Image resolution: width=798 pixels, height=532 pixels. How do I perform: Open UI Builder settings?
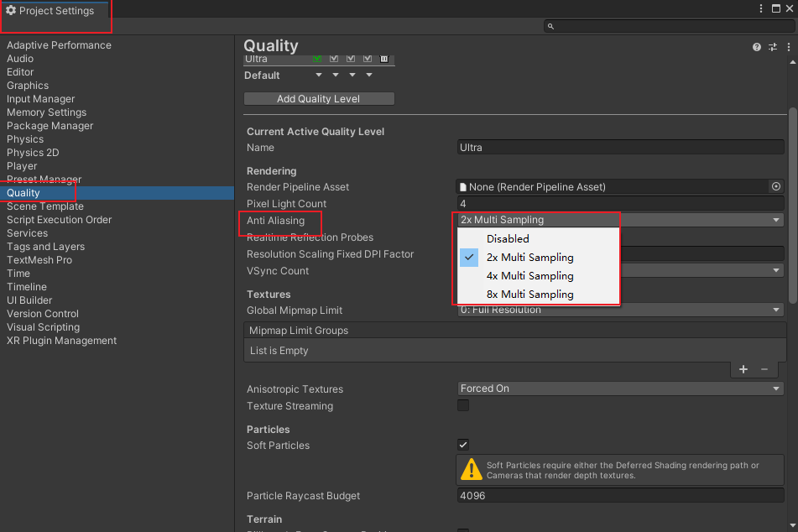pyautogui.click(x=29, y=300)
